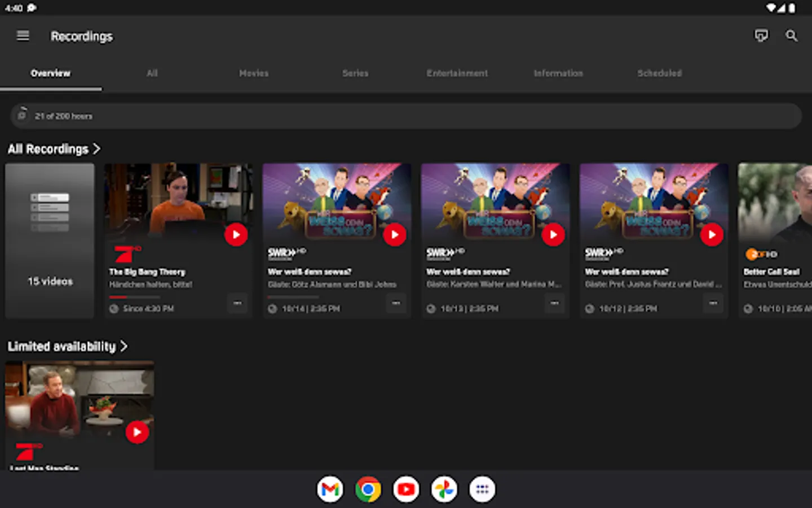Screen dimensions: 812x508
Task: Expand Limited availability with its chevron
Action: [x=124, y=346]
